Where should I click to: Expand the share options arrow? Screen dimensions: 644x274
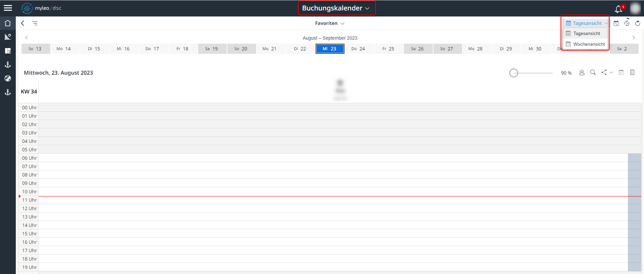[x=611, y=73]
